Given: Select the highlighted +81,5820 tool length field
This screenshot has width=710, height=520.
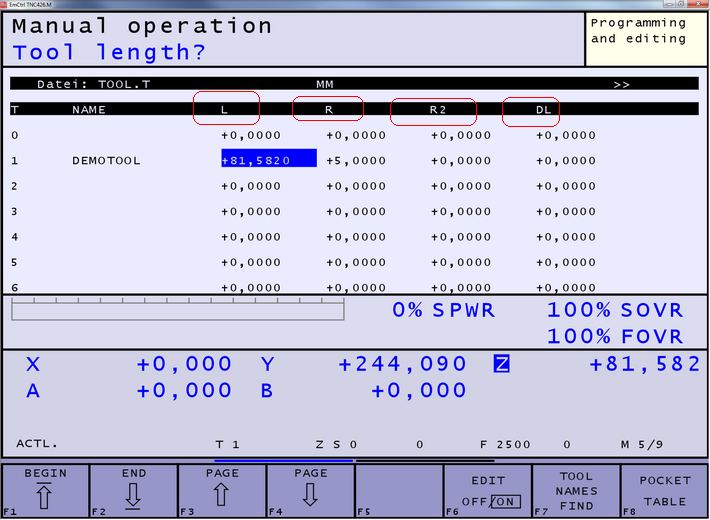Looking at the screenshot, I should 268,160.
